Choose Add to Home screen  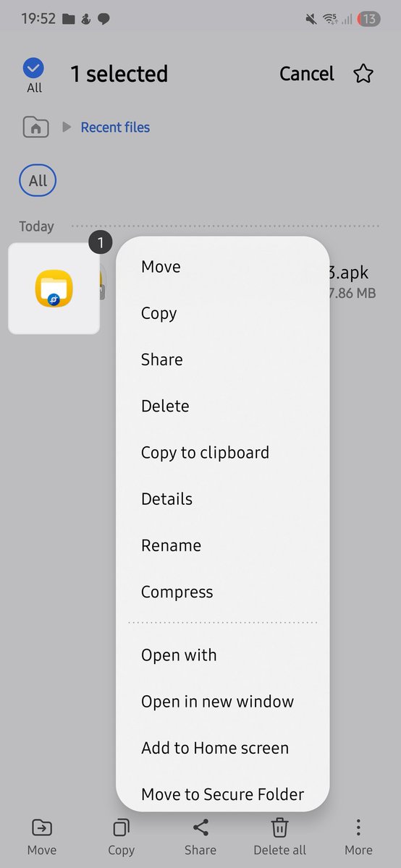pos(215,748)
